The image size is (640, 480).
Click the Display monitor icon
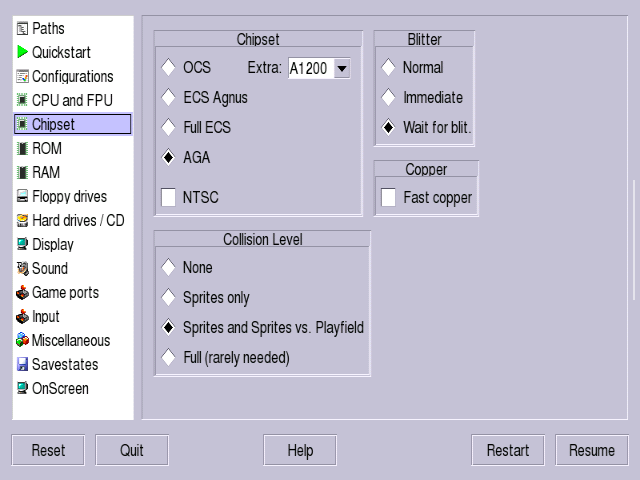22,244
